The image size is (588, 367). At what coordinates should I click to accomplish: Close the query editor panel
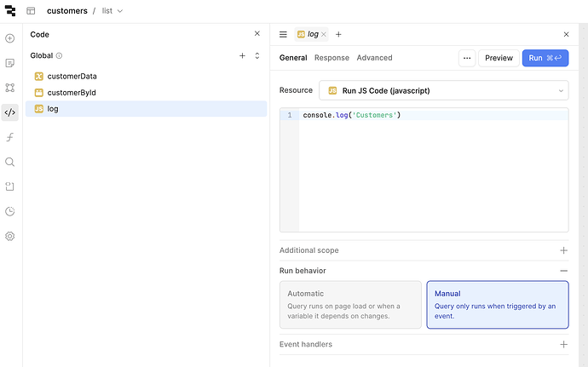566,35
